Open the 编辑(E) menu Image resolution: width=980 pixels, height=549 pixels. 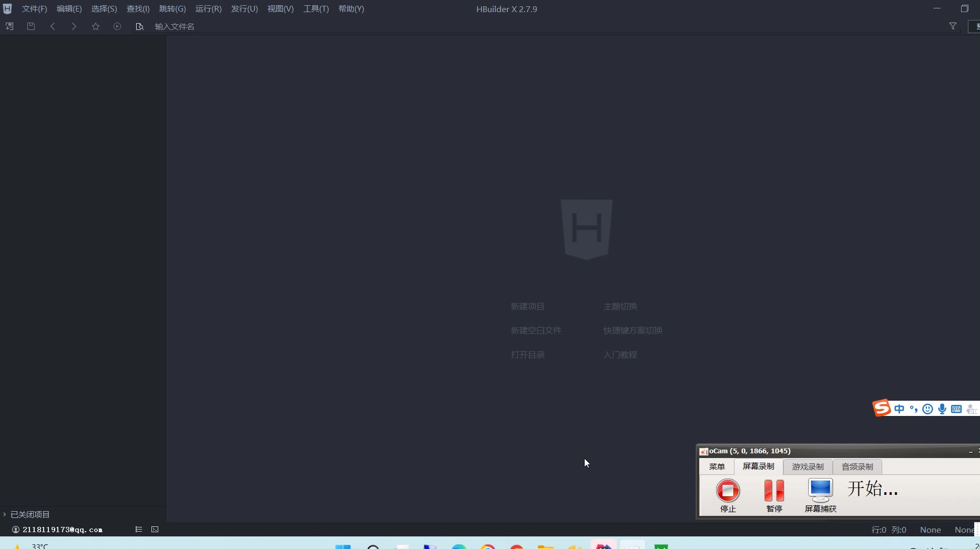tap(69, 9)
